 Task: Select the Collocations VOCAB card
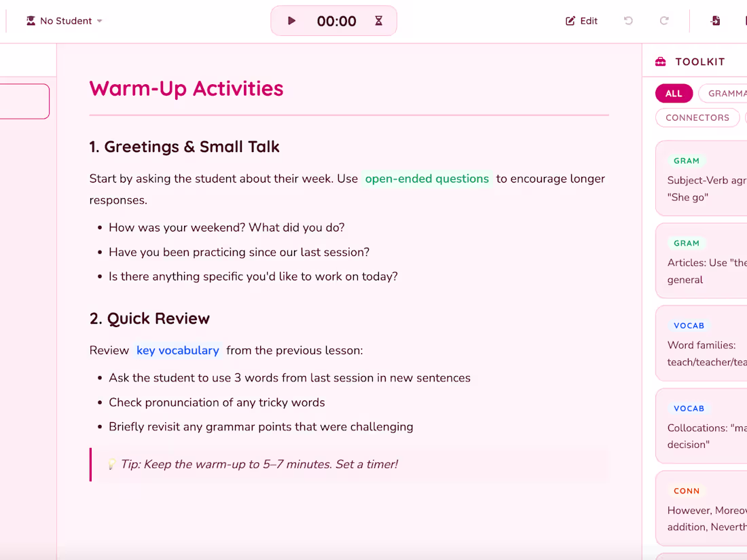(x=706, y=426)
